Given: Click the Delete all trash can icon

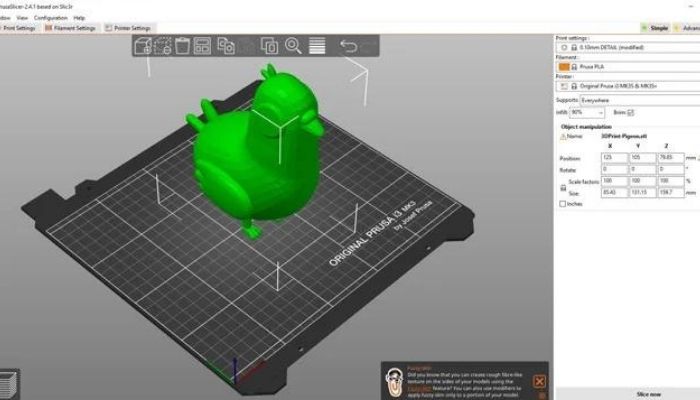Looking at the screenshot, I should point(182,46).
